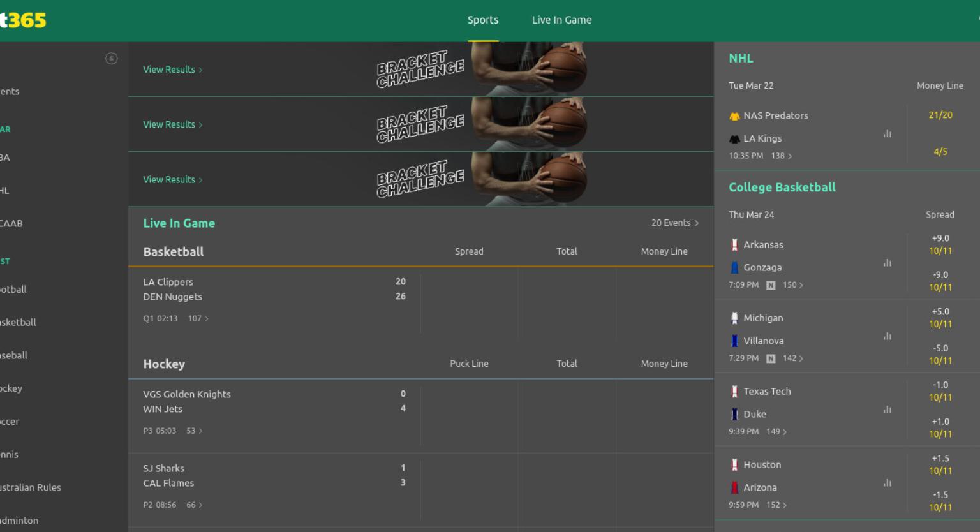
Task: Open stats icon for Houston vs Arizona
Action: pyautogui.click(x=887, y=483)
